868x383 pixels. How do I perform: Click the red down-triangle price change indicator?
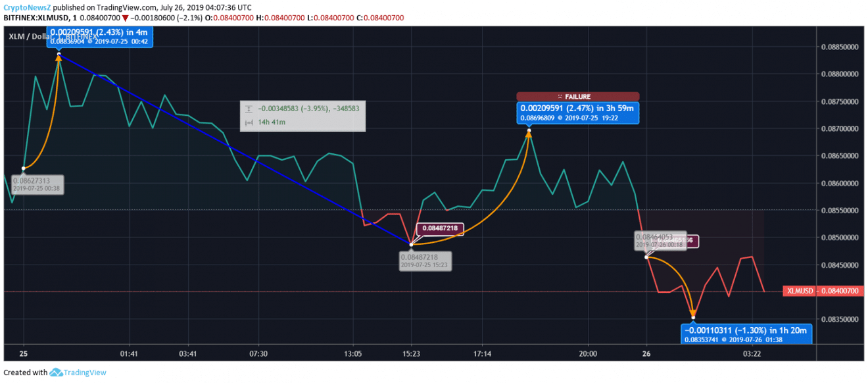pos(126,18)
